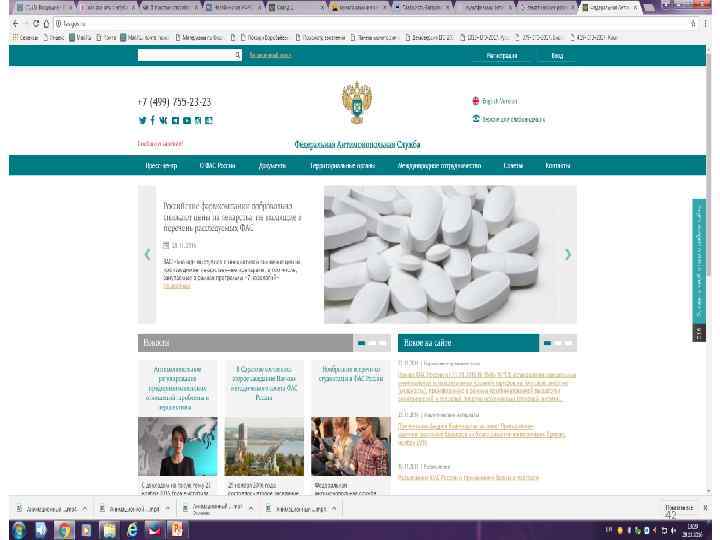Viewport: 720px width, 540px height.
Task: Go back with the browser back arrow
Action: click(x=16, y=23)
